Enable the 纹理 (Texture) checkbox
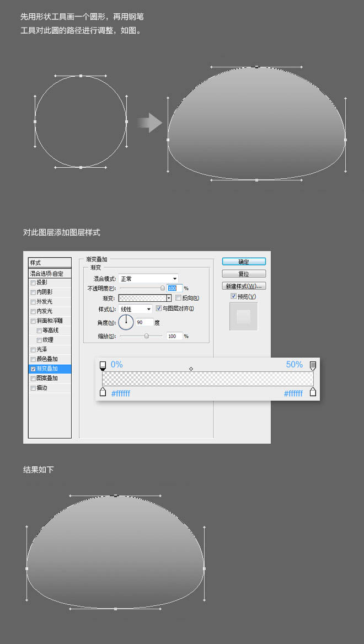364x644 pixels. pos(39,340)
